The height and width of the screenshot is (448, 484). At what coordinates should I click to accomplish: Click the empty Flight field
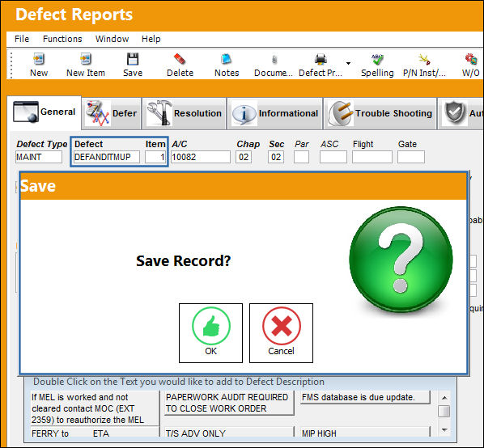(372, 157)
